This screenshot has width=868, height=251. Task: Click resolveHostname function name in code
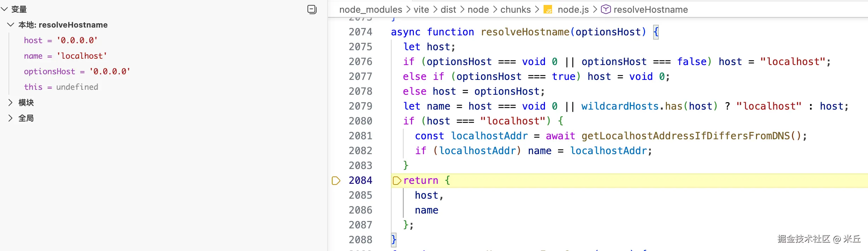click(x=525, y=32)
